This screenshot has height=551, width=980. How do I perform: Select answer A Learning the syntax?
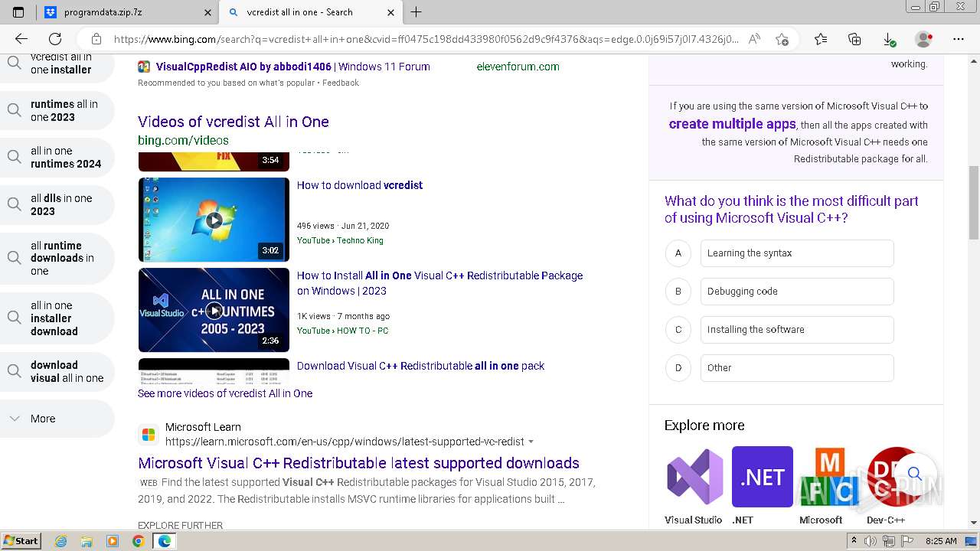click(797, 253)
